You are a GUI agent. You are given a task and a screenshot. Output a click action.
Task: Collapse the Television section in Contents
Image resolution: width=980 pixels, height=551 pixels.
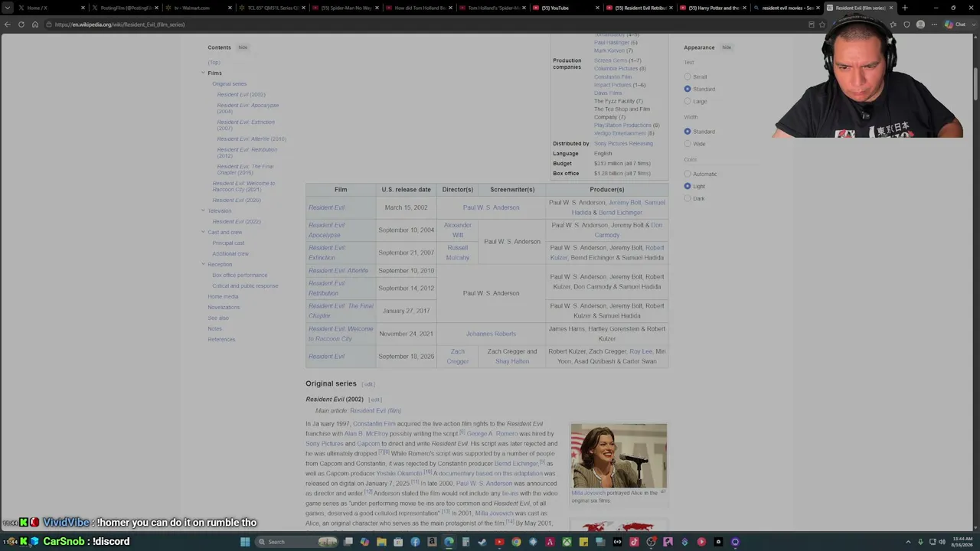pyautogui.click(x=203, y=210)
